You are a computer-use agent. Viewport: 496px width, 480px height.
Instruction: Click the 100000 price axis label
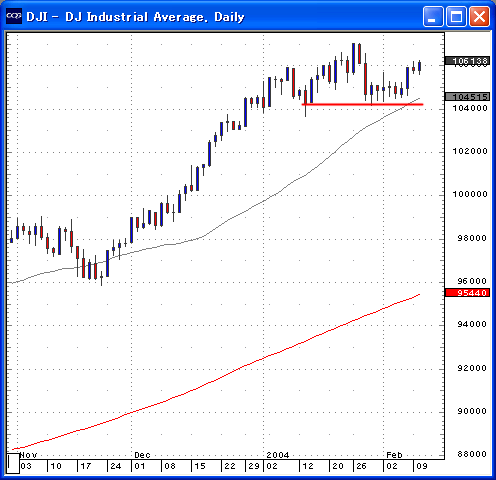click(x=470, y=194)
